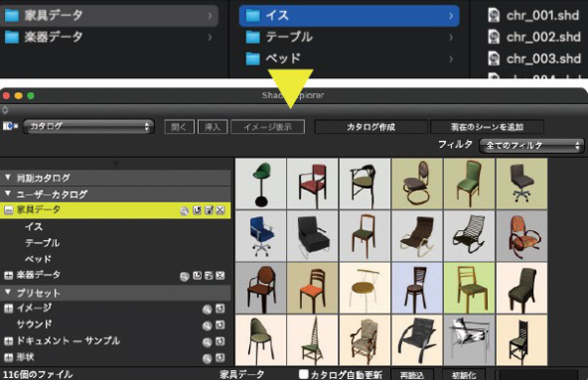Click the magnifier icon beside サウンド preset
This screenshot has width=588, height=380.
(207, 326)
